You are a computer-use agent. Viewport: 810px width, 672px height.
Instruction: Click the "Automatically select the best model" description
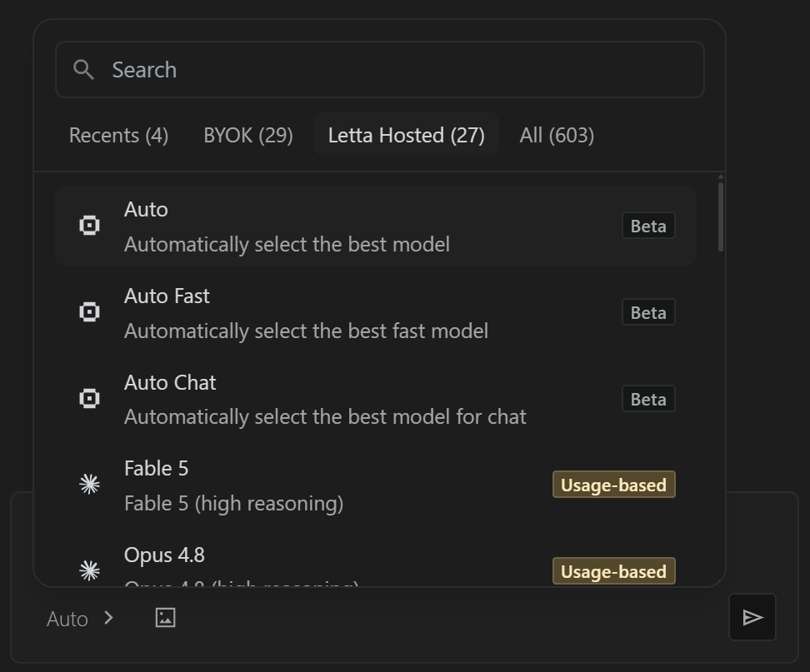(x=287, y=245)
